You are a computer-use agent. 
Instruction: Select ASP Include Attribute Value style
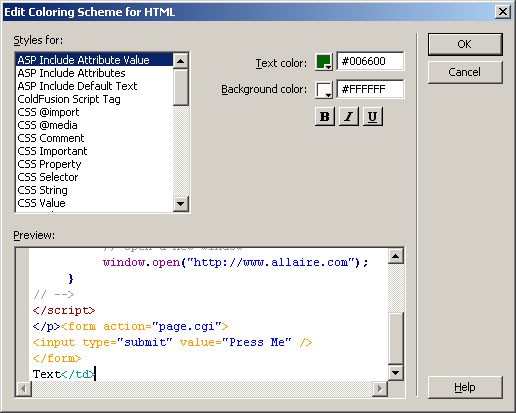[x=94, y=60]
